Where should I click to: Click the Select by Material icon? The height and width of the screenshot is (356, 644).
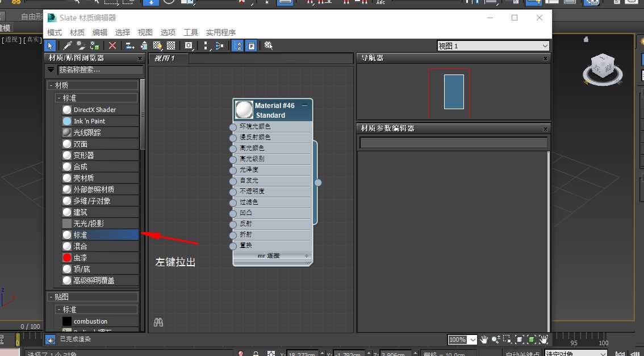(269, 45)
